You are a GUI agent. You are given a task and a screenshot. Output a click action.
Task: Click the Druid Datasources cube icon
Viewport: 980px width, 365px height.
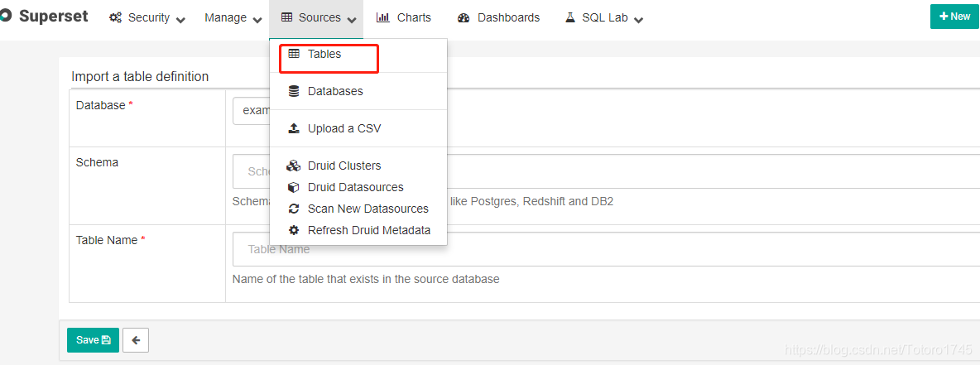point(294,187)
